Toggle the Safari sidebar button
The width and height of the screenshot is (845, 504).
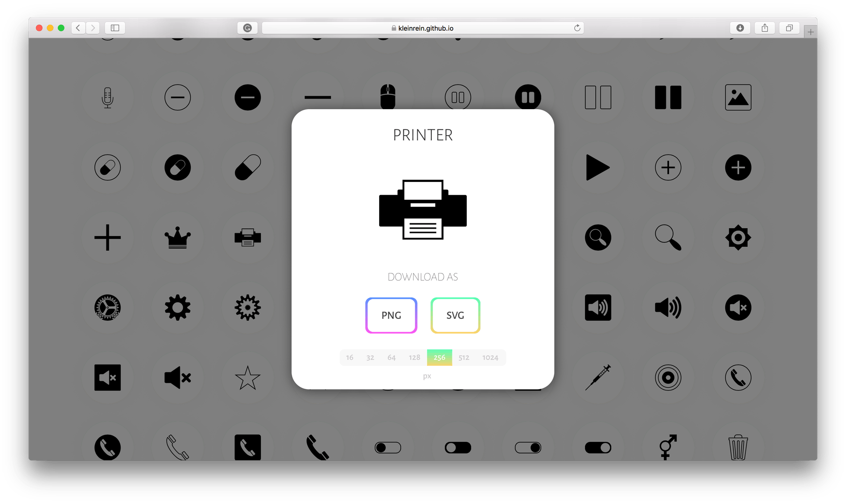(115, 28)
